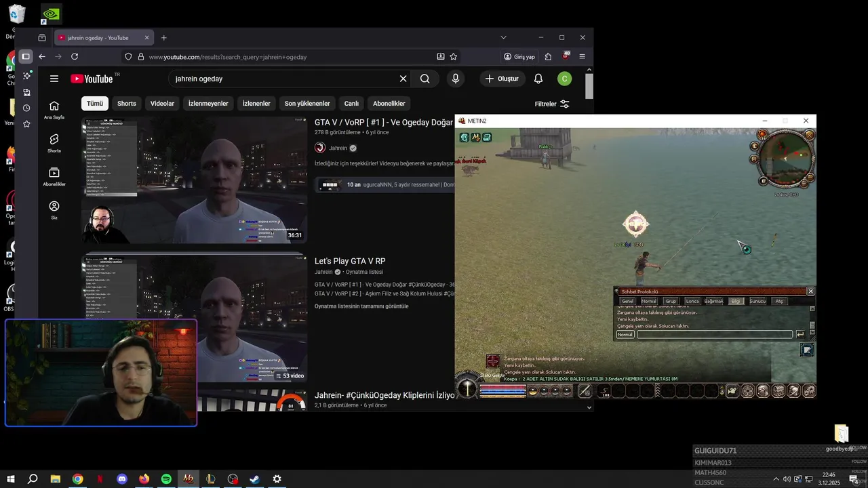Clear the YouTube search box text
The image size is (868, 488).
(x=403, y=79)
